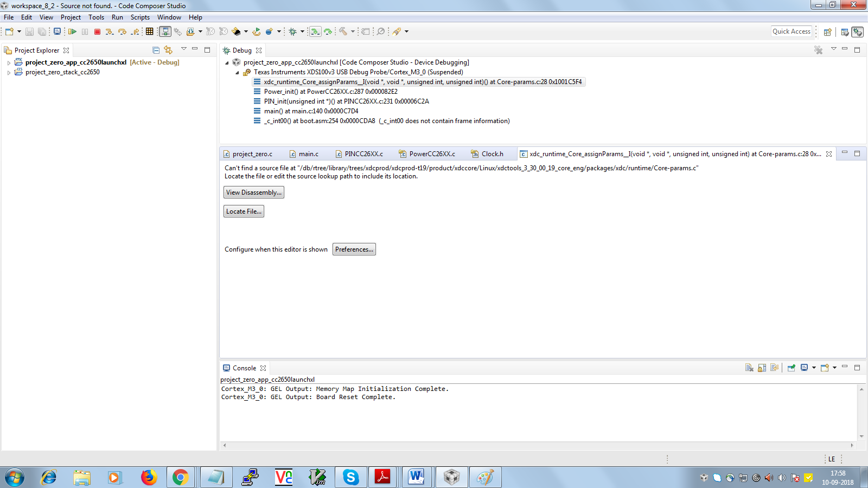Open the Project Explorer view menu triangle
The height and width of the screenshot is (488, 868).
[x=183, y=49]
